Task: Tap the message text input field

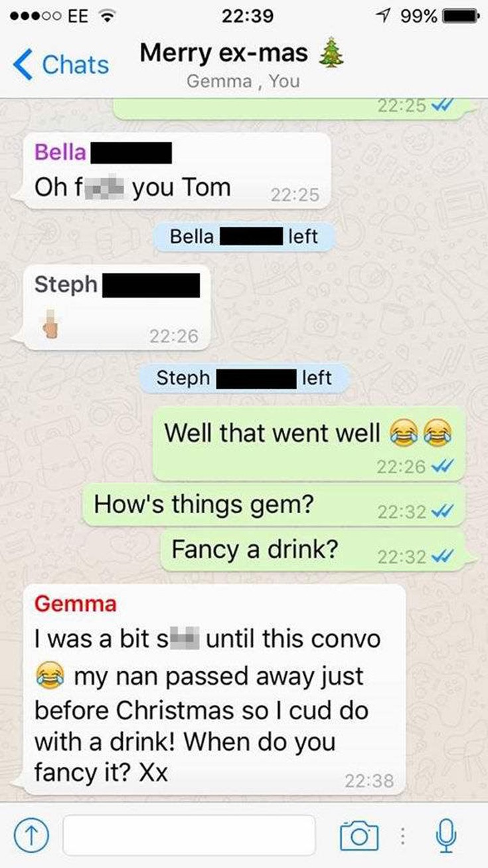Action: (x=189, y=835)
